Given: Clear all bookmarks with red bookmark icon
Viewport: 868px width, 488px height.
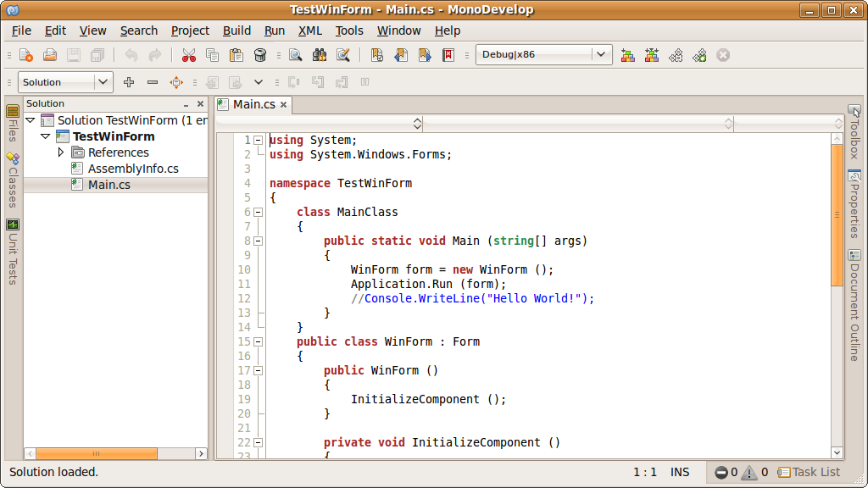Looking at the screenshot, I should pos(448,55).
